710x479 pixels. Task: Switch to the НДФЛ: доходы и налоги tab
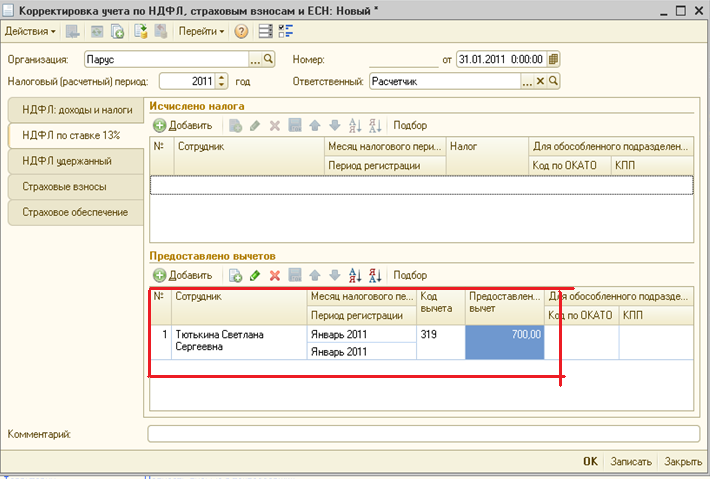pyautogui.click(x=76, y=110)
